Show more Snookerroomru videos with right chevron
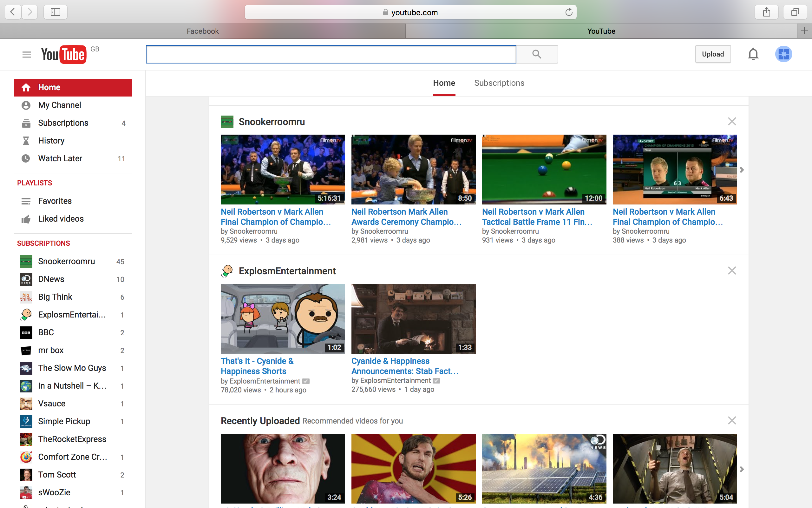The height and width of the screenshot is (508, 812). click(x=742, y=170)
